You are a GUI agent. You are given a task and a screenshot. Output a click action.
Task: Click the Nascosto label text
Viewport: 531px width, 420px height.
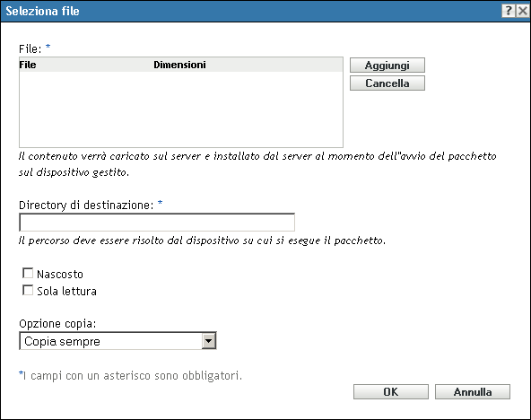click(x=60, y=274)
